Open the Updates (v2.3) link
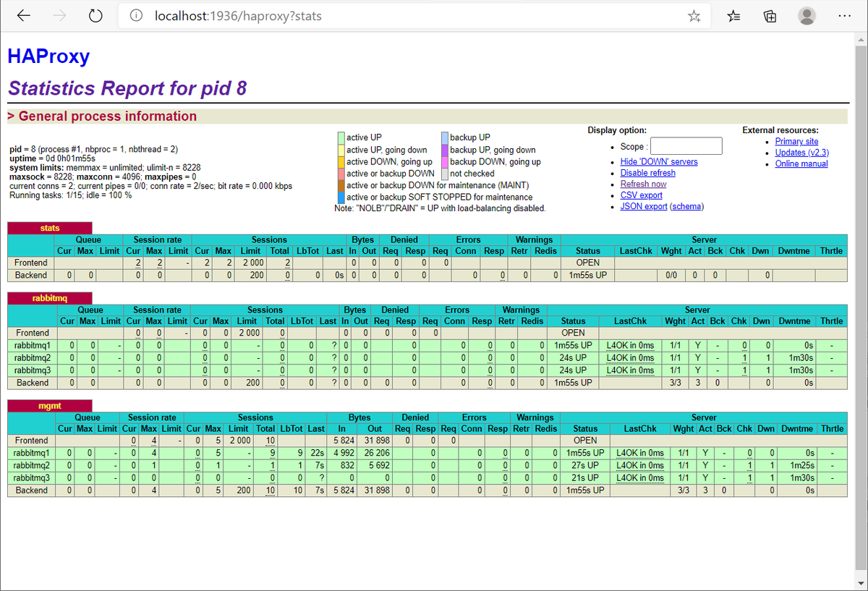 coord(802,153)
